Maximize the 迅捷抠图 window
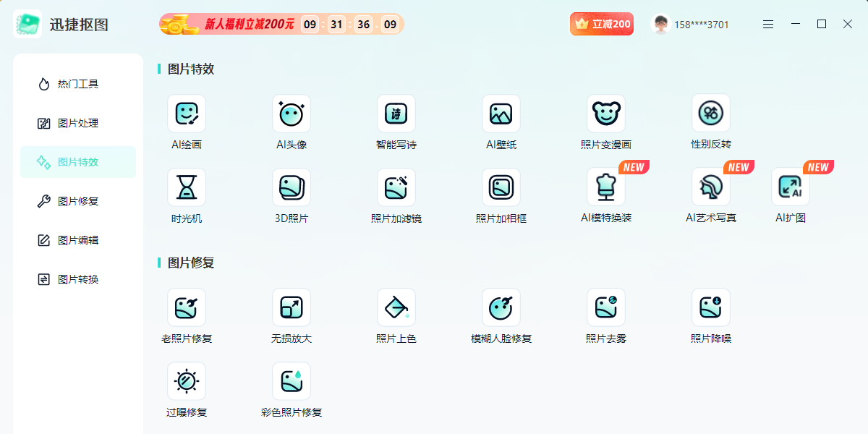 click(x=822, y=25)
